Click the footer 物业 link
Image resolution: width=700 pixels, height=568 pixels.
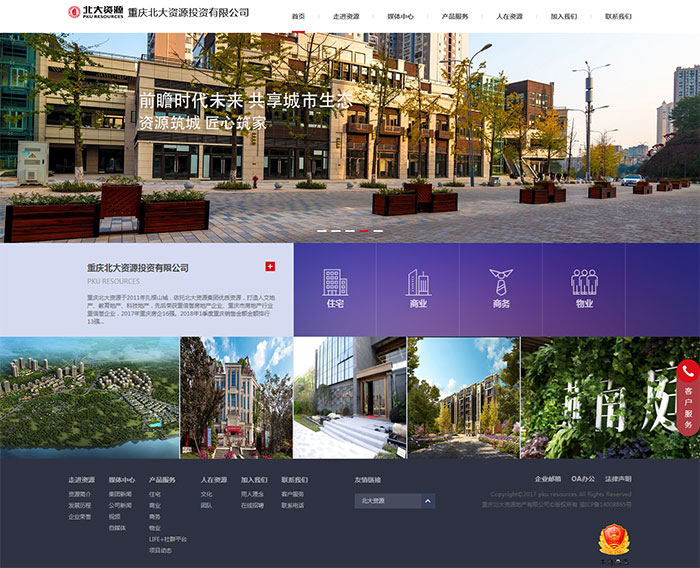[x=154, y=528]
